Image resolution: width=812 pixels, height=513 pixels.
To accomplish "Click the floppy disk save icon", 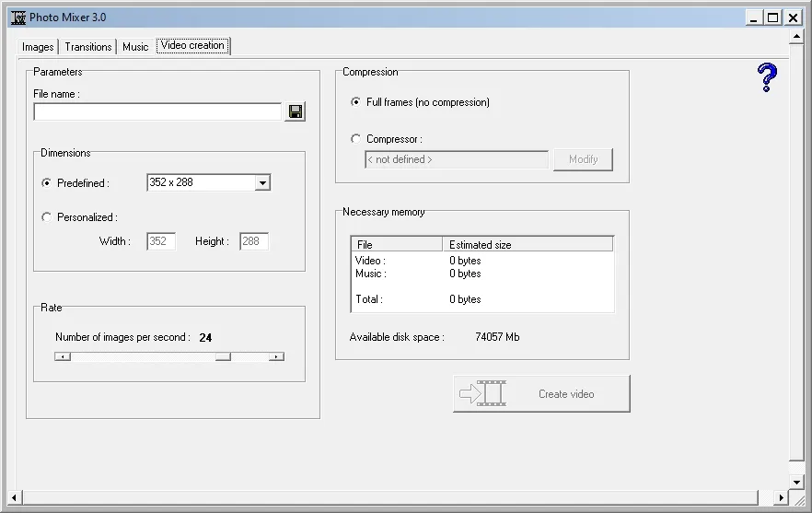I will tap(296, 111).
